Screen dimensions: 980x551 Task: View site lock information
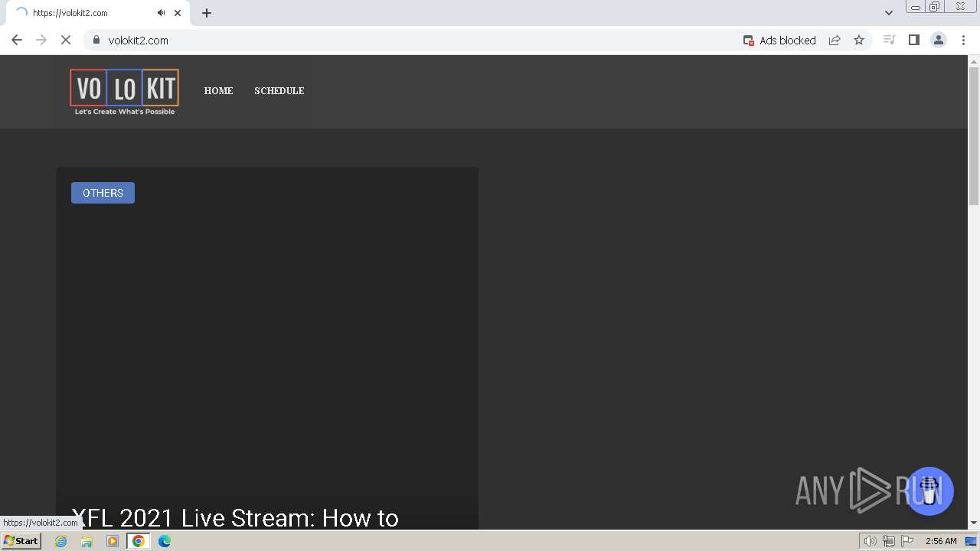pos(96,41)
